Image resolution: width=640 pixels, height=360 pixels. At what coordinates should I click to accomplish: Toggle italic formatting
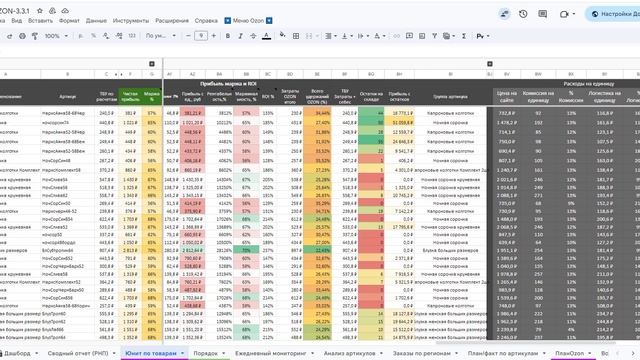pos(240,36)
